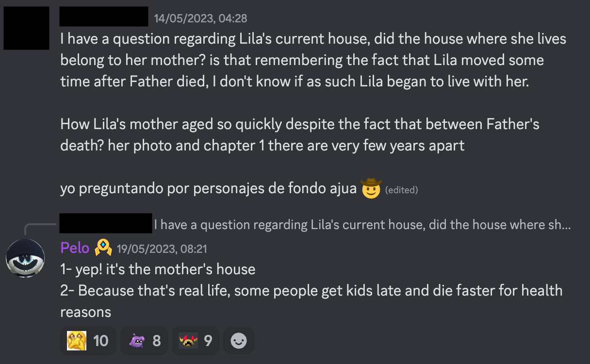Click the yellow crying emoji in the 10 reaction
Viewport: 590px width, 364px height.
77,341
